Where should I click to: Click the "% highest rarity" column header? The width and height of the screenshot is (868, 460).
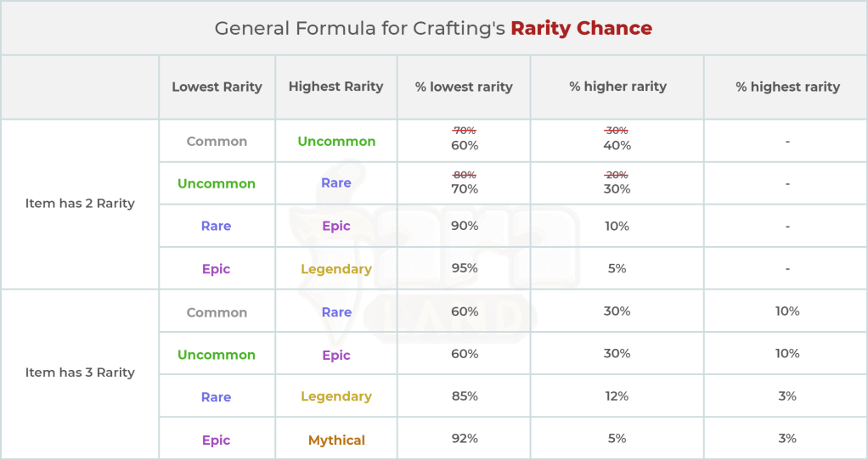[x=787, y=87]
